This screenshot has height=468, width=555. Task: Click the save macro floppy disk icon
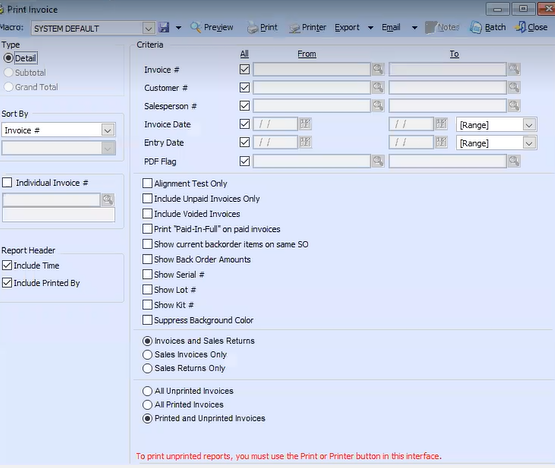164,27
